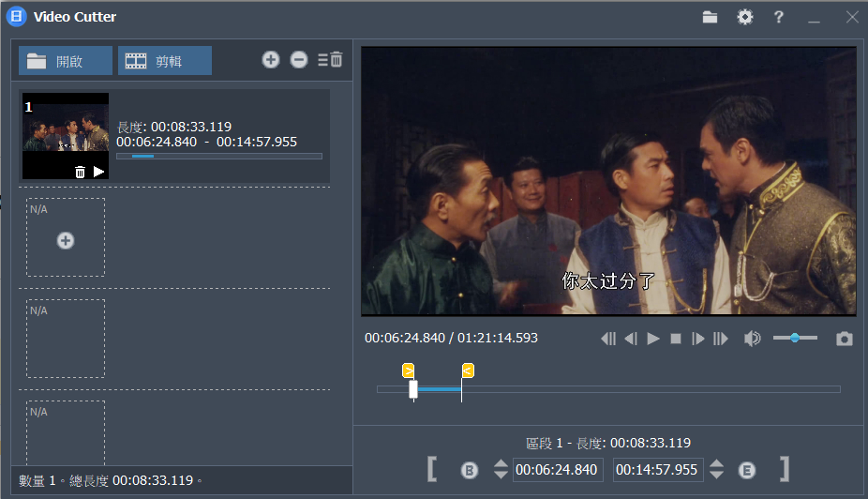This screenshot has width=868, height=499.
Task: Remove segment with minus icon
Action: click(x=299, y=59)
